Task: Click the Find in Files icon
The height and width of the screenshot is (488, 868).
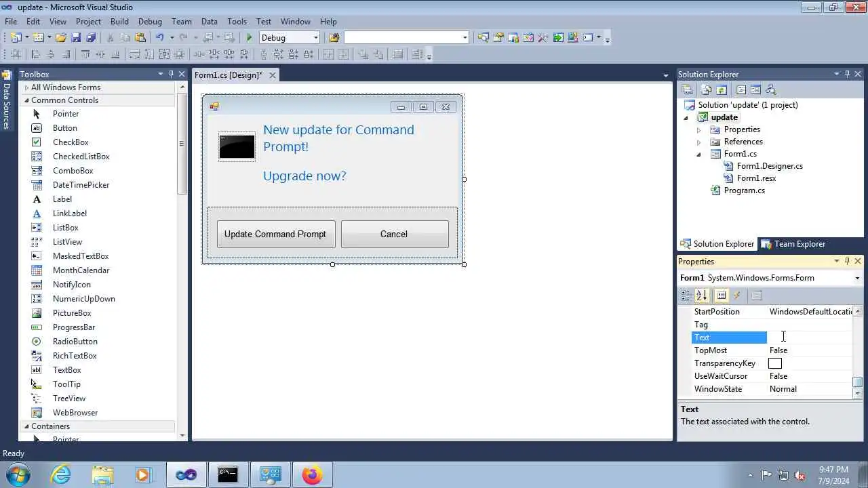Action: (334, 38)
